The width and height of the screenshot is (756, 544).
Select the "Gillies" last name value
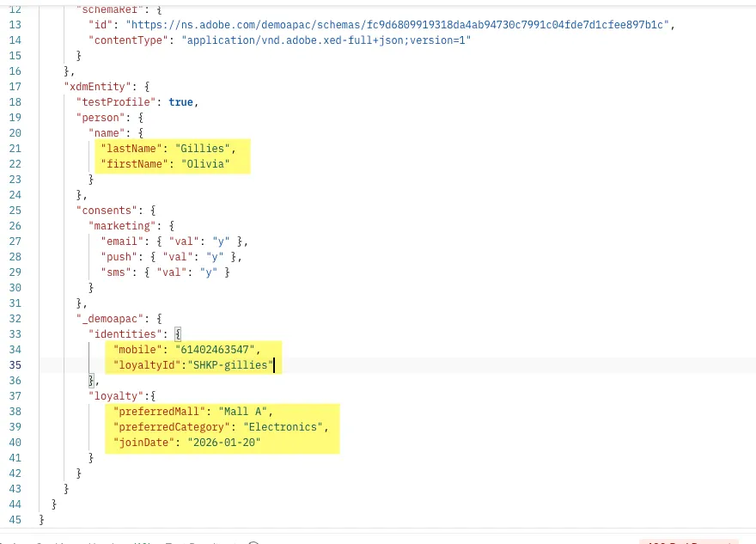(203, 148)
